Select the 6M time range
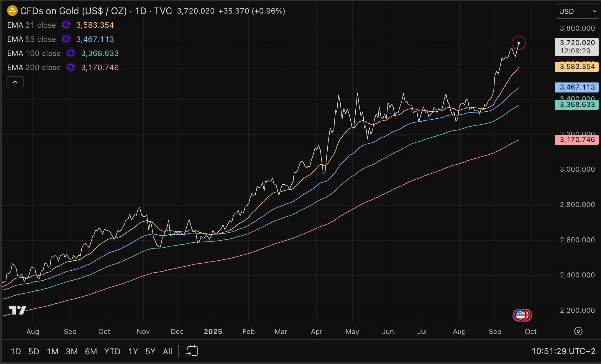Image resolution: width=601 pixels, height=364 pixels. [91, 351]
